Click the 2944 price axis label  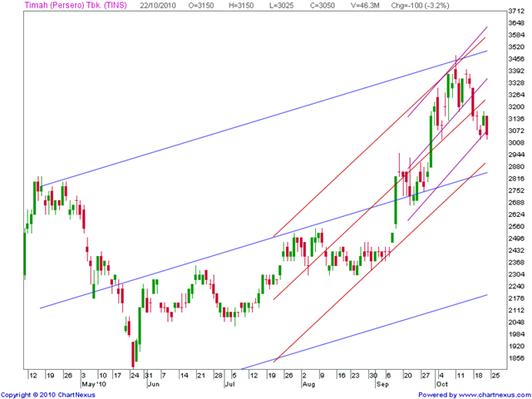(x=516, y=155)
